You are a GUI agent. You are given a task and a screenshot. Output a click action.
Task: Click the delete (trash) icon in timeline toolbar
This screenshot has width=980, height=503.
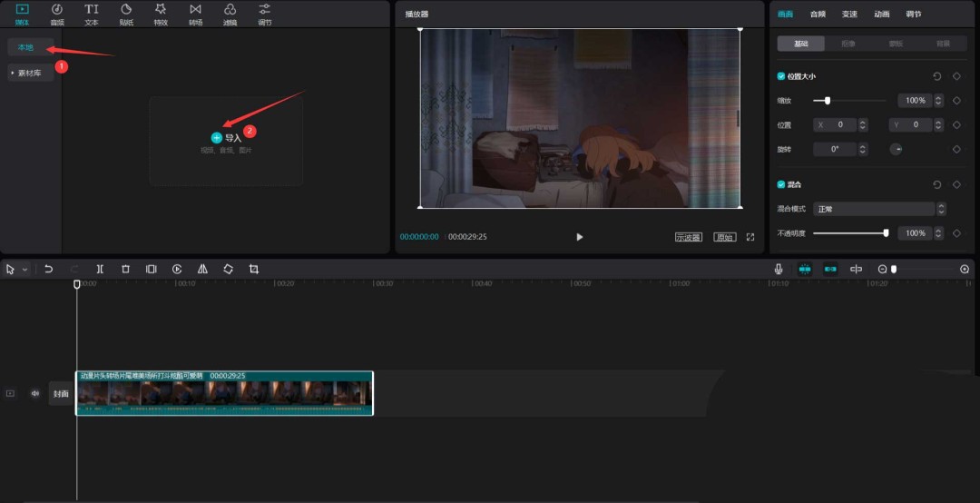125,270
